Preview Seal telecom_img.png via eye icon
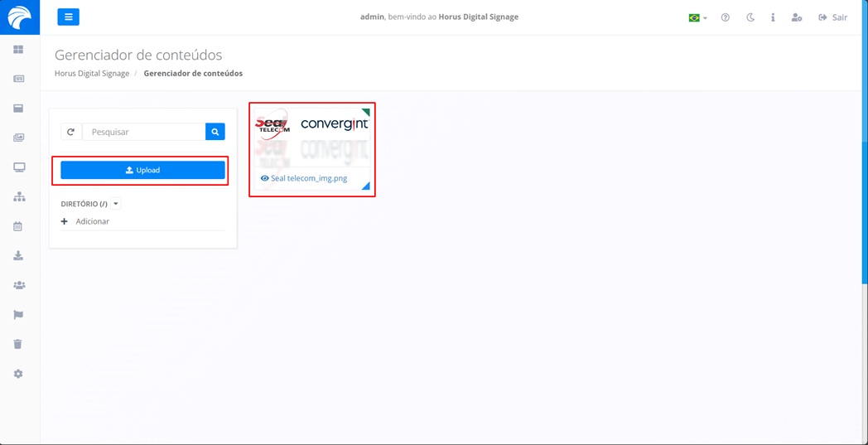The height and width of the screenshot is (445, 868). pos(265,178)
